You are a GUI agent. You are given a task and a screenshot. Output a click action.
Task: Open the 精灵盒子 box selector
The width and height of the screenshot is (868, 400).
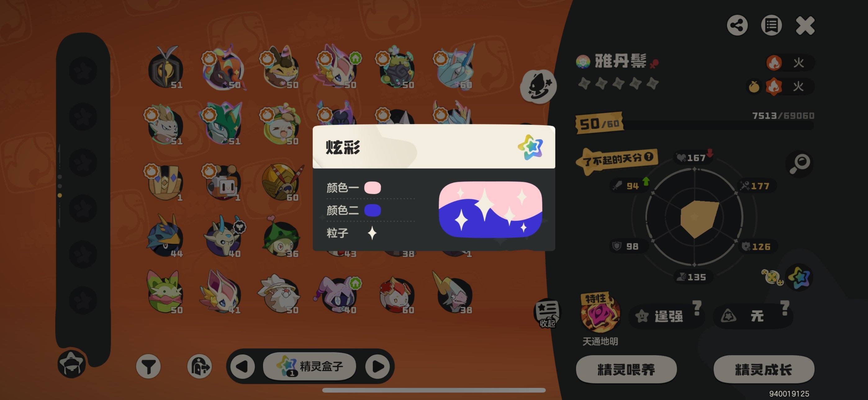[x=309, y=366]
